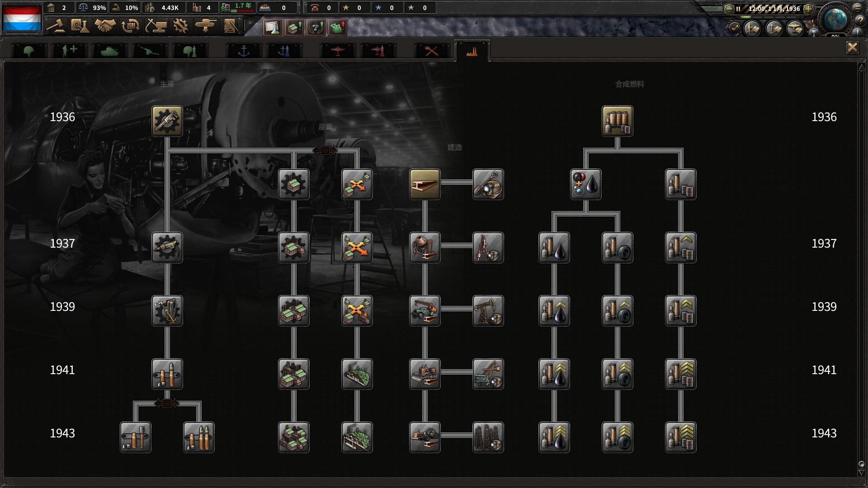
Task: Switch to the infantry helmet research tab
Action: click(28, 51)
